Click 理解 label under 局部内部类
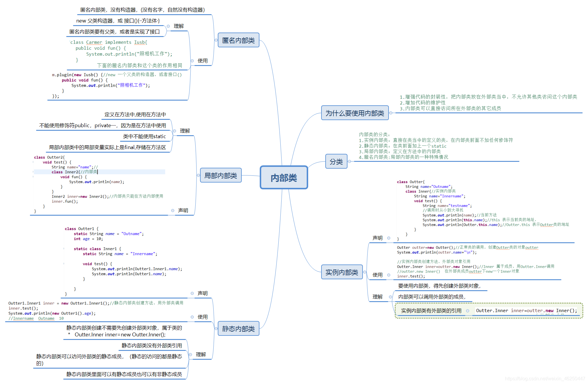 (x=185, y=131)
